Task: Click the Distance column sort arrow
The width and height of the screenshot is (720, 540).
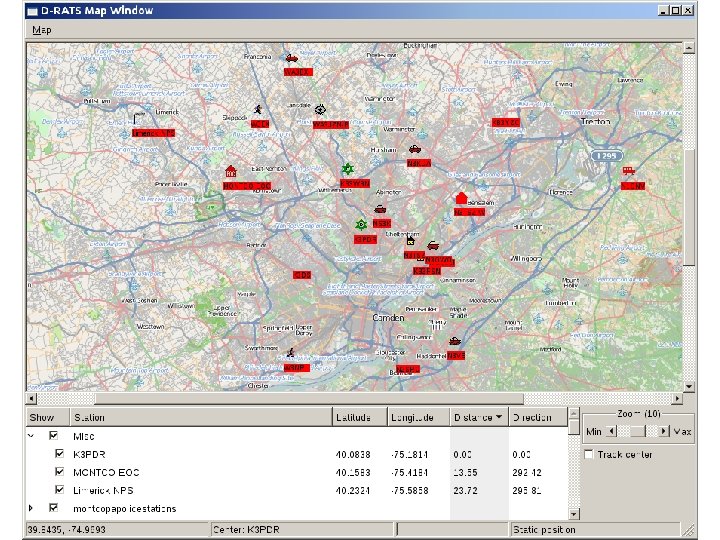Action: [x=497, y=417]
